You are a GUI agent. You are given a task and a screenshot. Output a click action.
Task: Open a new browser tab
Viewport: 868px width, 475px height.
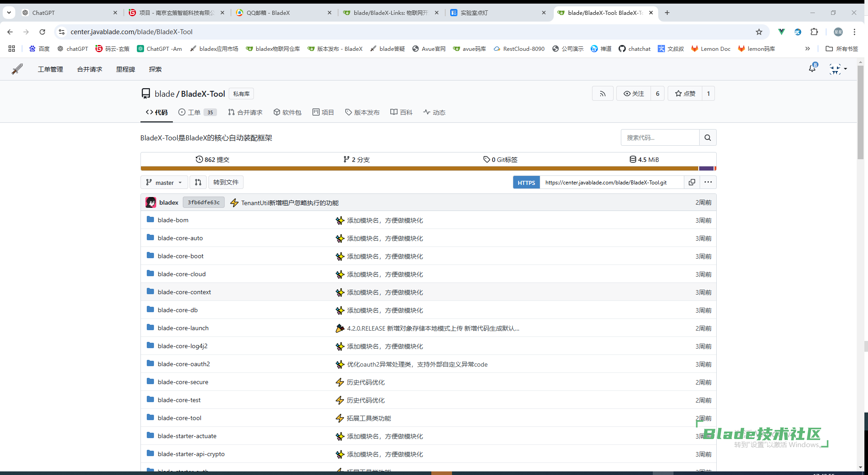pyautogui.click(x=667, y=13)
